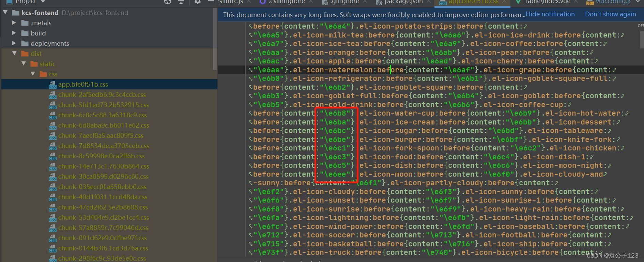
Task: Collapse the static folder
Action: pos(24,64)
